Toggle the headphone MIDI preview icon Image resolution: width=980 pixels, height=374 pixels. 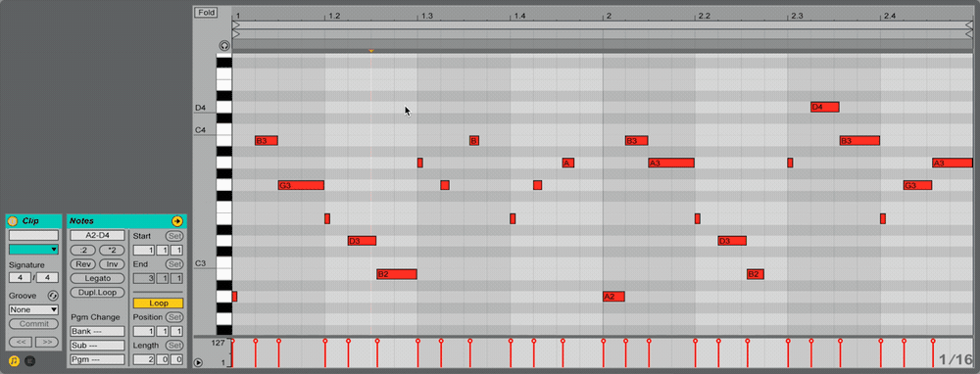tap(223, 46)
